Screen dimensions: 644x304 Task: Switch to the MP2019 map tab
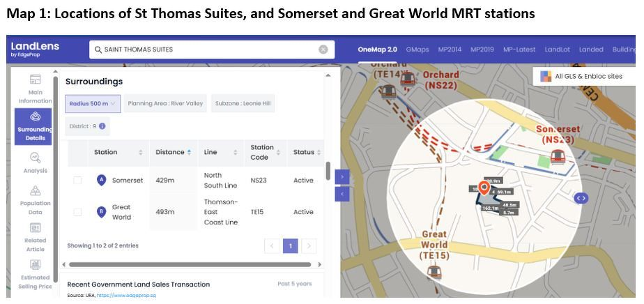[482, 50]
